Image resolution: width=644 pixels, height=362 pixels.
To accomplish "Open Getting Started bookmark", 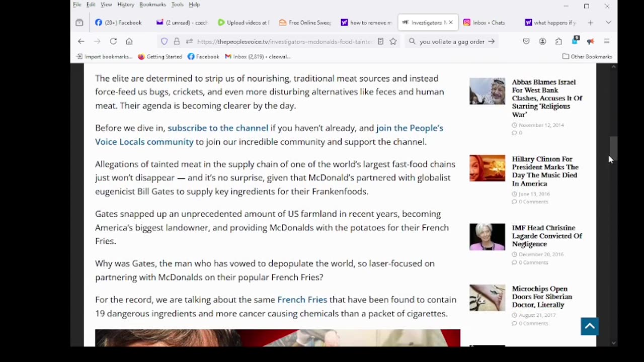I will (x=160, y=56).
